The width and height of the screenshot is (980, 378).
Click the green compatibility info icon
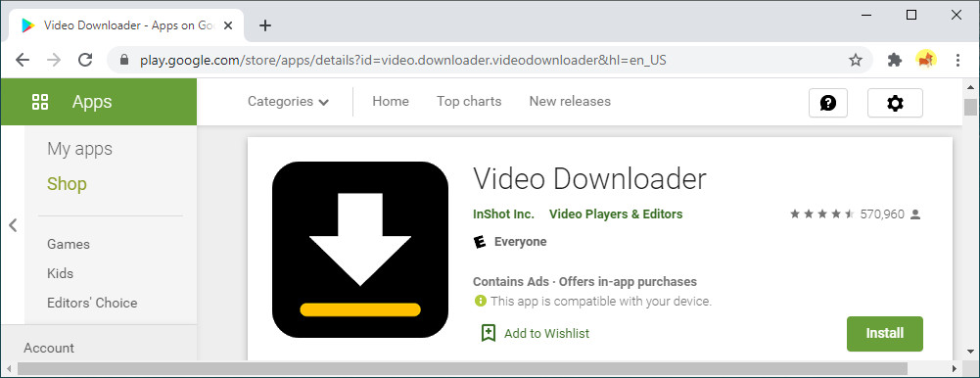tap(480, 302)
